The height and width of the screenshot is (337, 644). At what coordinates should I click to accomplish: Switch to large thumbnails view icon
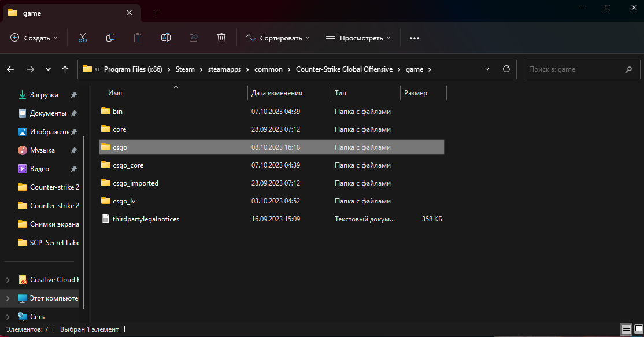click(638, 329)
